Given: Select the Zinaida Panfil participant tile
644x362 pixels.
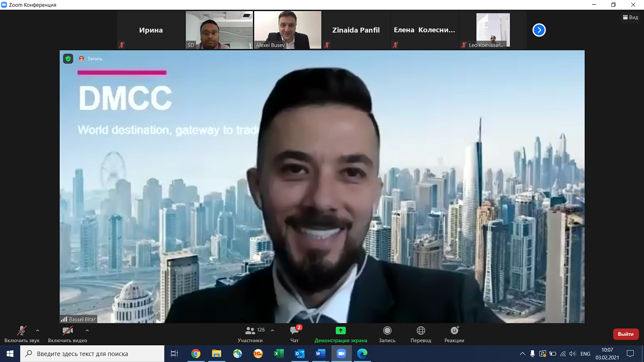Looking at the screenshot, I should [x=356, y=30].
